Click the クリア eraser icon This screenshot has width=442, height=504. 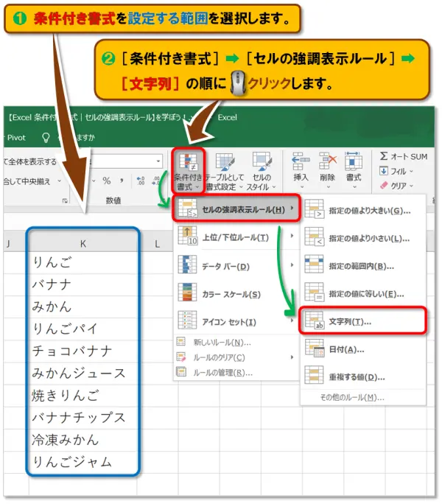(384, 186)
